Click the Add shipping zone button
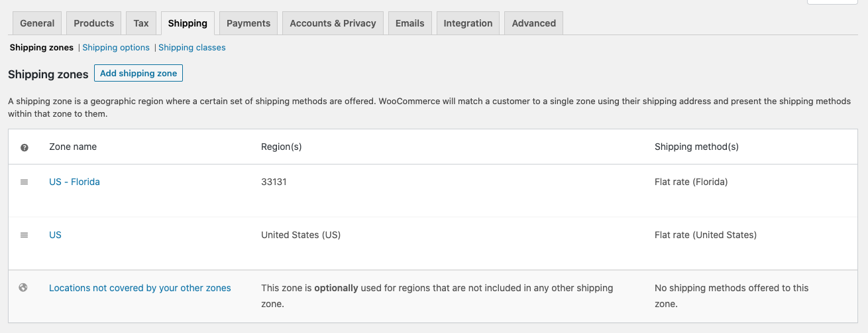The height and width of the screenshot is (333, 868). [138, 73]
